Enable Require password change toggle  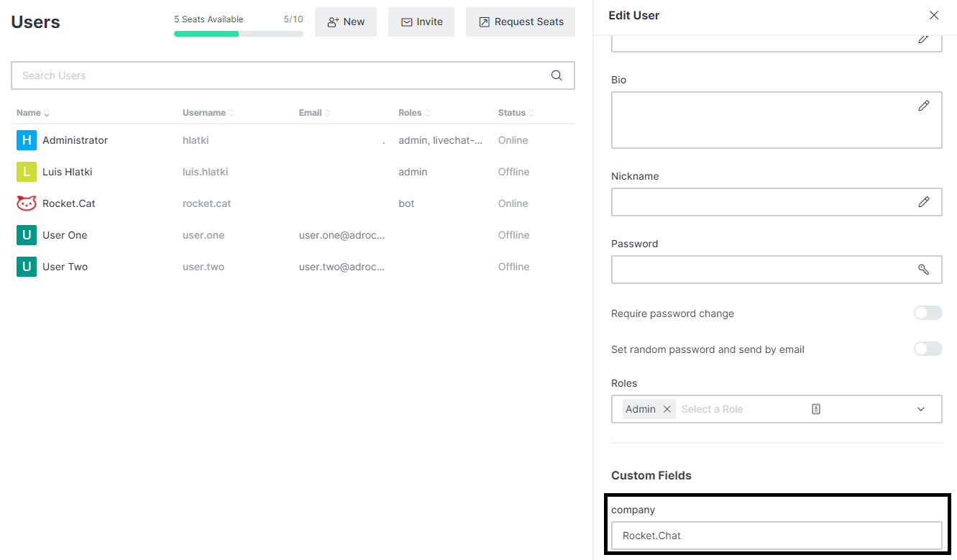928,313
